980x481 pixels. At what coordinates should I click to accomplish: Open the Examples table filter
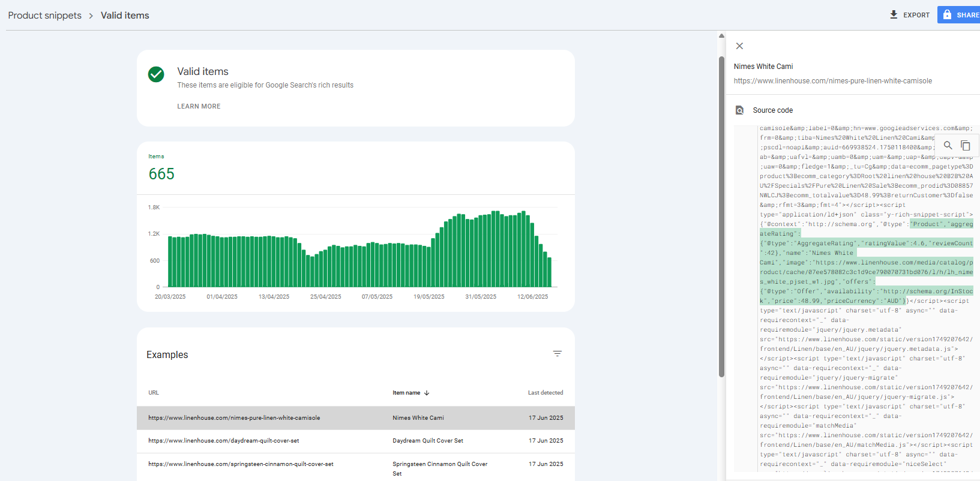(557, 354)
